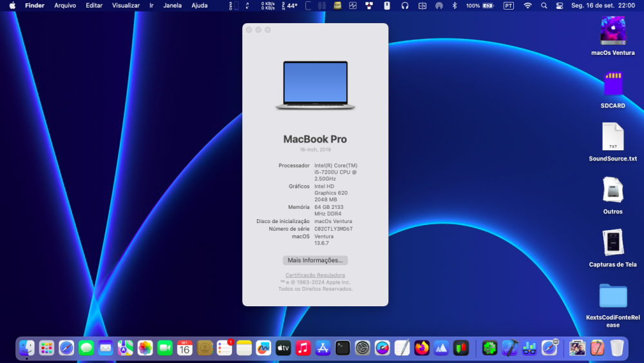Open the Visualizar menu
644x363 pixels.
[126, 6]
